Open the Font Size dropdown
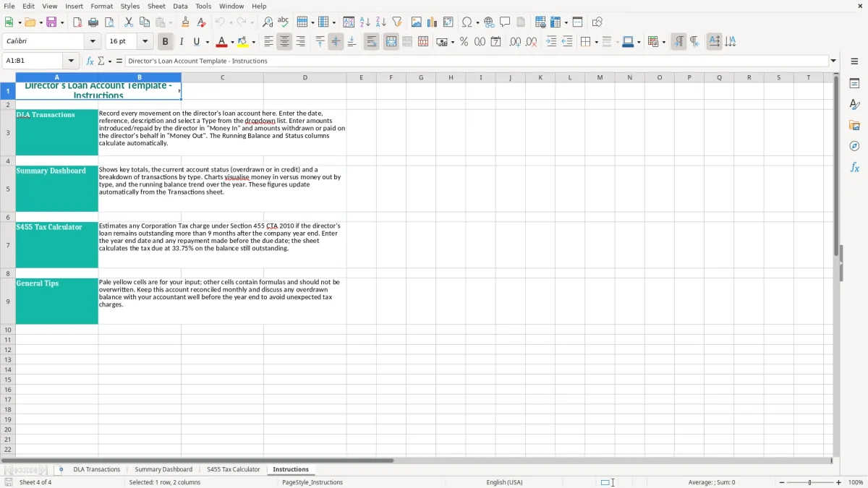 (145, 42)
